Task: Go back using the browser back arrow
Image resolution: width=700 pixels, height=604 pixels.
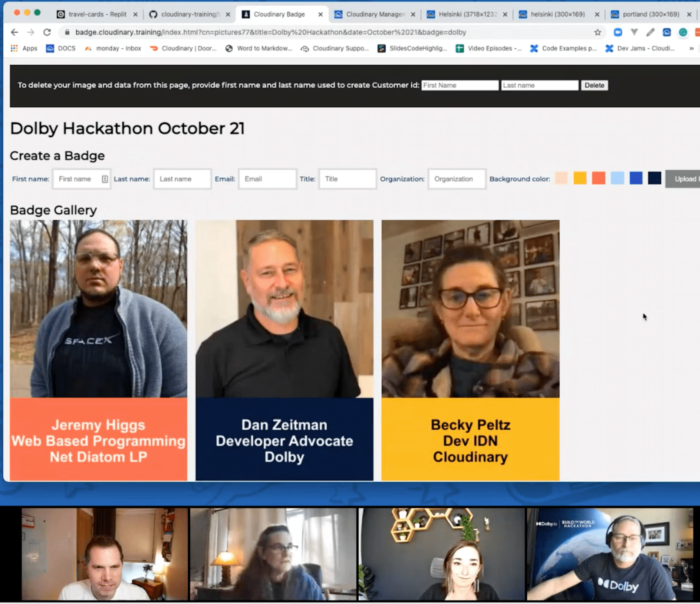Action: click(14, 32)
